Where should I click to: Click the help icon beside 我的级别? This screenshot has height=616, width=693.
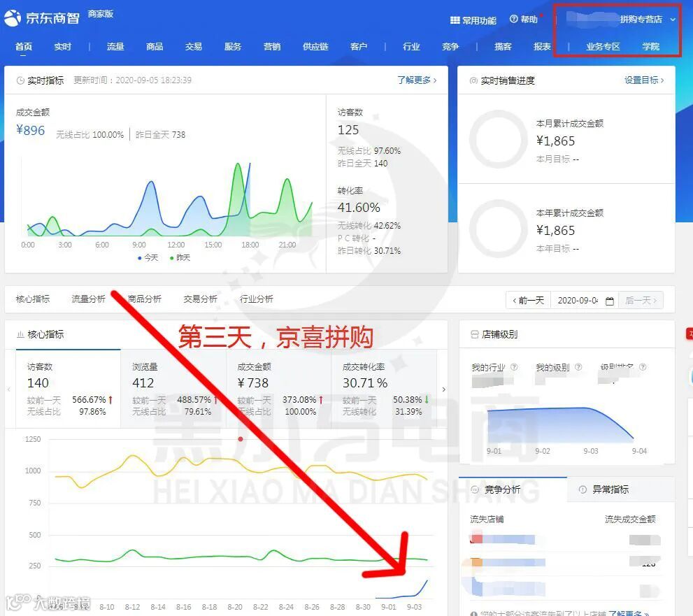578,367
